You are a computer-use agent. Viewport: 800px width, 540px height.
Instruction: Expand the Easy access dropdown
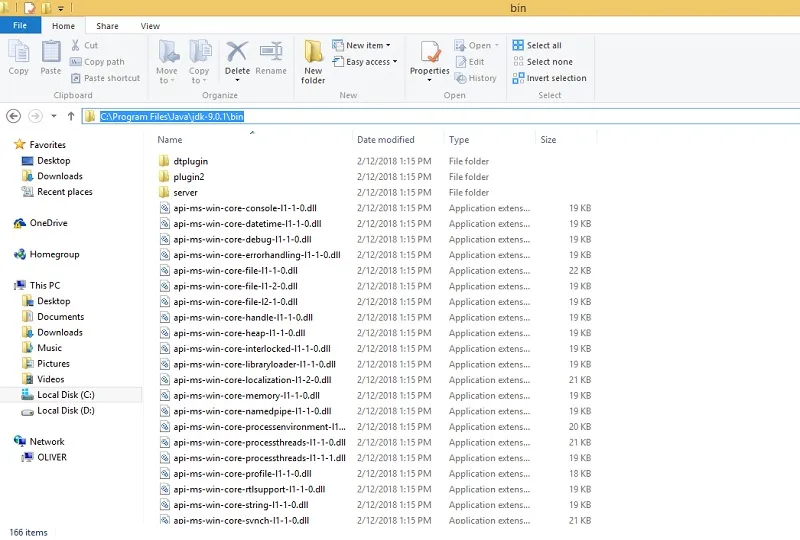[x=395, y=62]
